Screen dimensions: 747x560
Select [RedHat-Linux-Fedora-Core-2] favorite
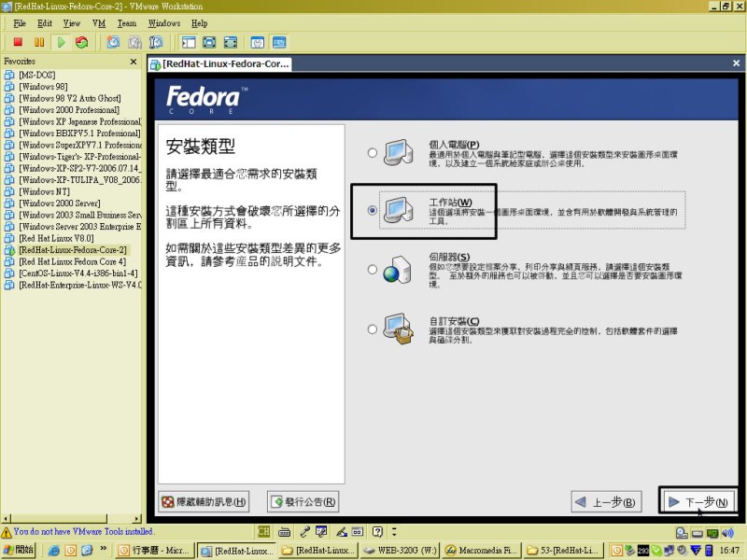[x=73, y=250]
